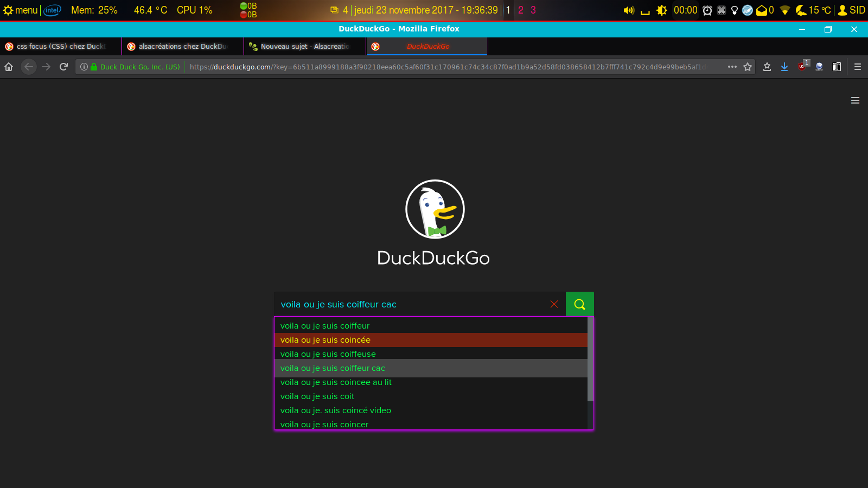Submit search with green magnifier button
This screenshot has height=488, width=868.
(580, 304)
